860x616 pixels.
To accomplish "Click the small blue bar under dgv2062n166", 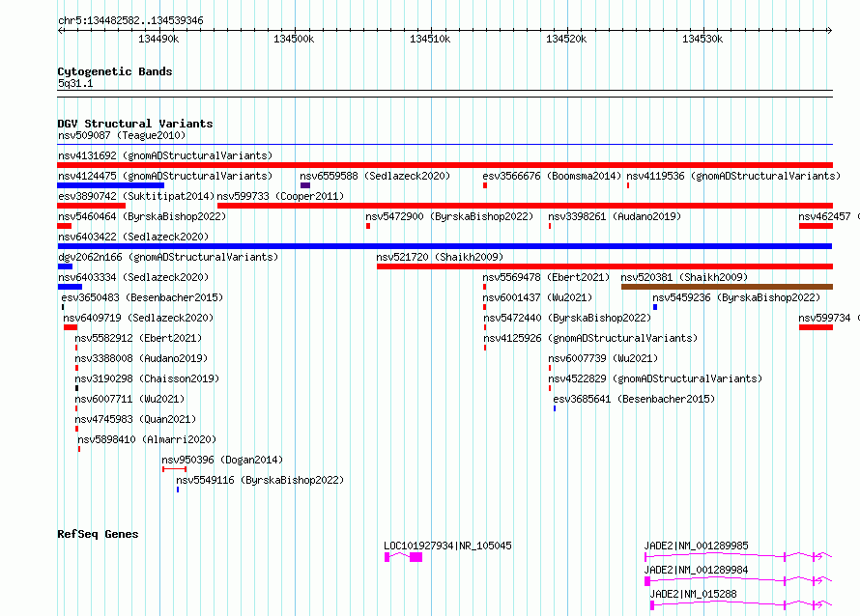I will click(x=65, y=266).
